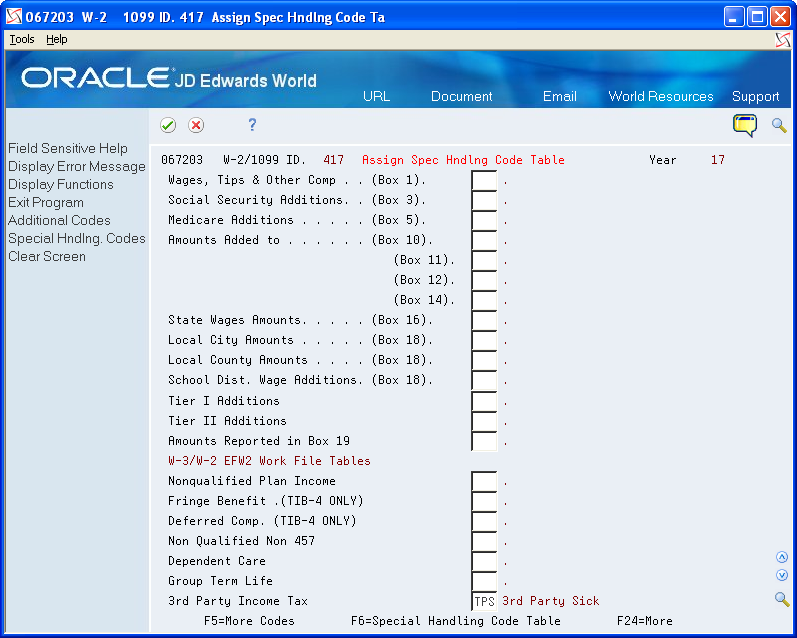Click the Year value 17

point(718,160)
